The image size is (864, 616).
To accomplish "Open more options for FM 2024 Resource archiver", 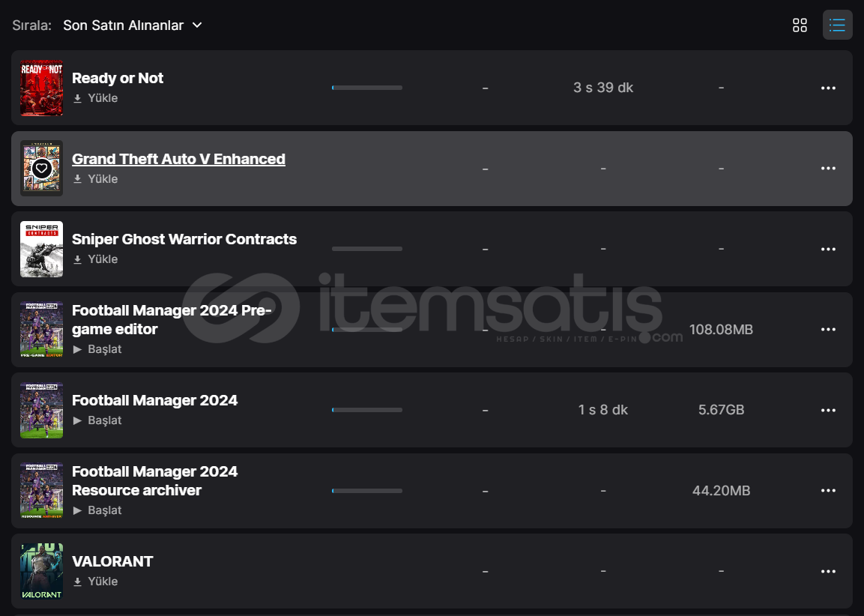I will pyautogui.click(x=828, y=491).
